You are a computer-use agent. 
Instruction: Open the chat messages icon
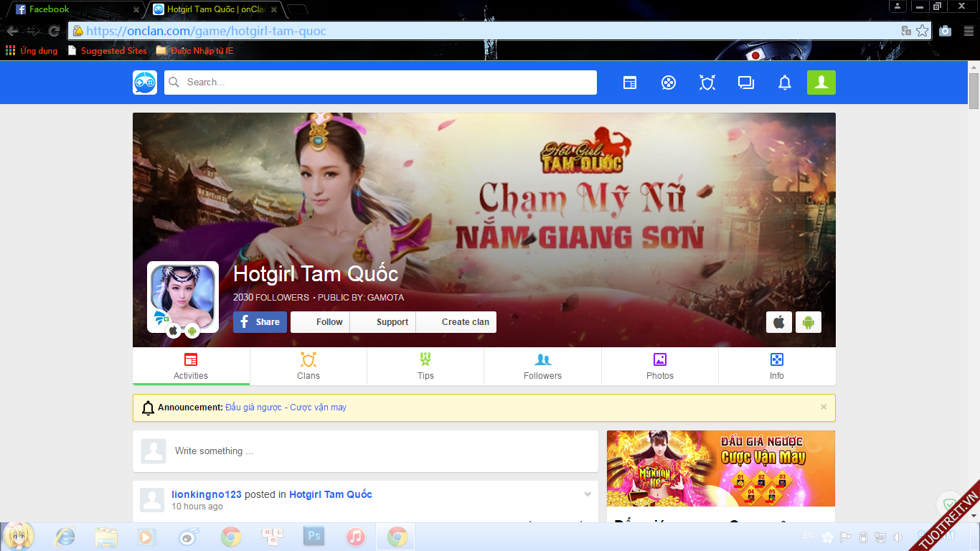(x=746, y=83)
